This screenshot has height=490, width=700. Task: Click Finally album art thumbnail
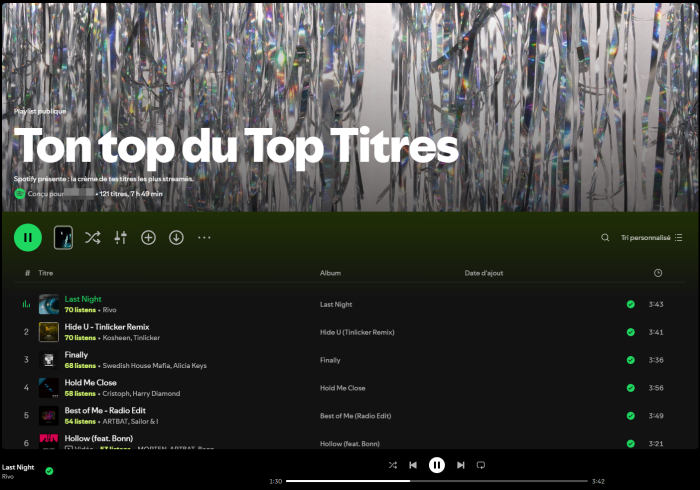[x=49, y=360]
